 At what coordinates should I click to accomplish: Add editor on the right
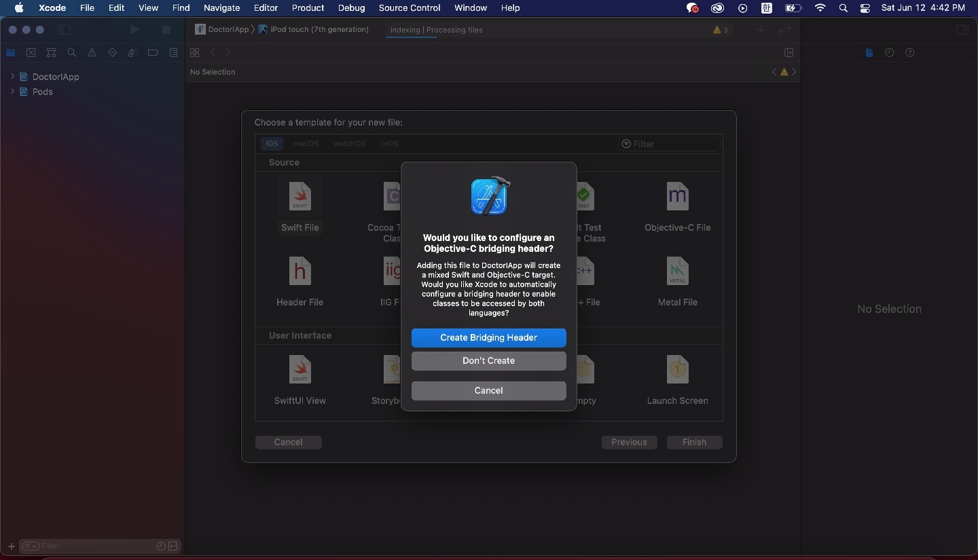click(789, 53)
